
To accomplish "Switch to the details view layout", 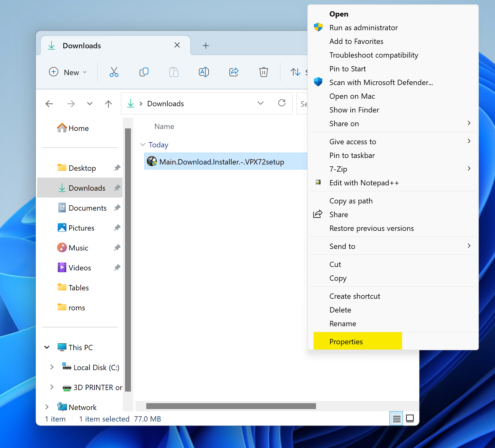I will [396, 419].
